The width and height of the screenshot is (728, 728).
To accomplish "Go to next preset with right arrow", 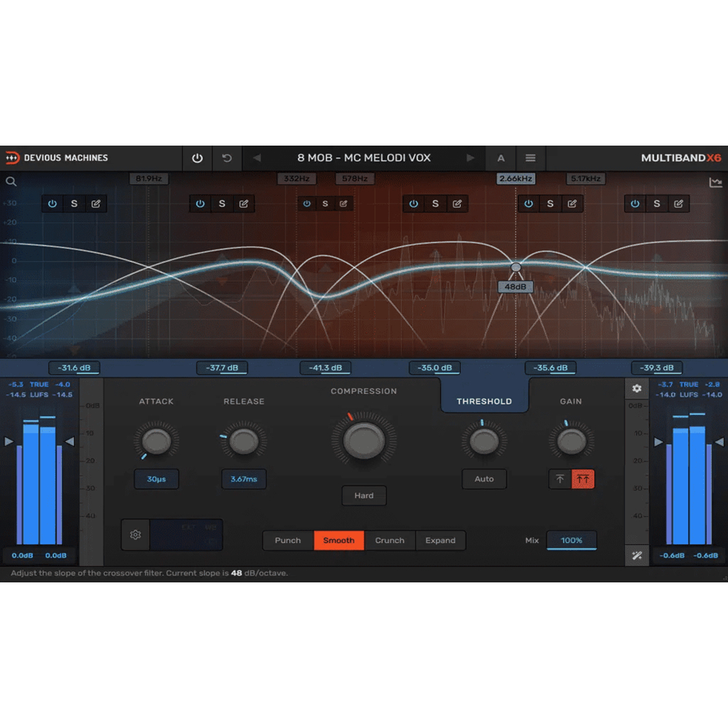I will tap(470, 158).
